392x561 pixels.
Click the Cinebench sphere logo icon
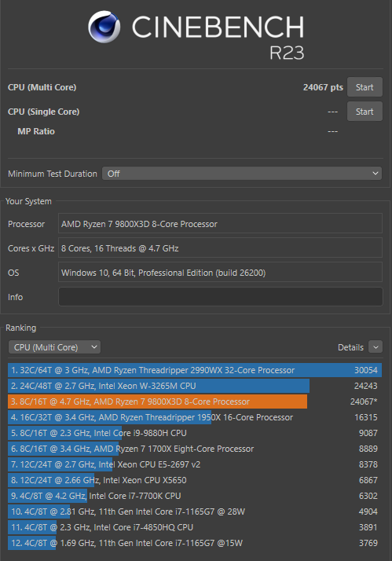click(x=104, y=27)
